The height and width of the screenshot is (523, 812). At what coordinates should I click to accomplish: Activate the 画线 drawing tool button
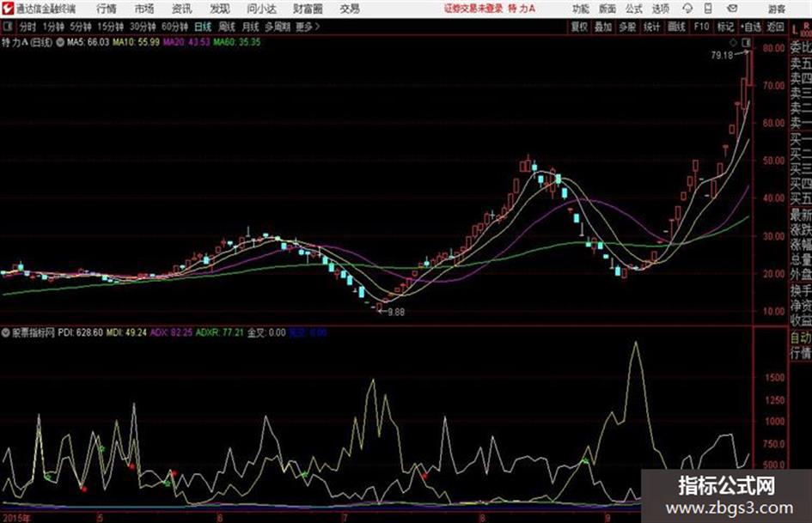(x=676, y=27)
